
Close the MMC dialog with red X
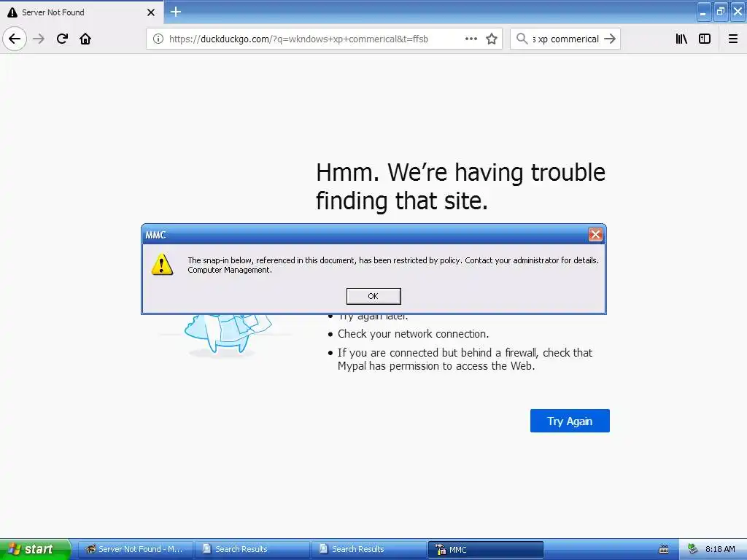tap(595, 234)
